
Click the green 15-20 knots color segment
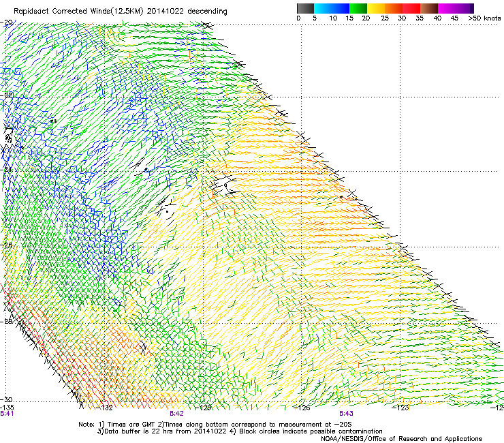358,8
